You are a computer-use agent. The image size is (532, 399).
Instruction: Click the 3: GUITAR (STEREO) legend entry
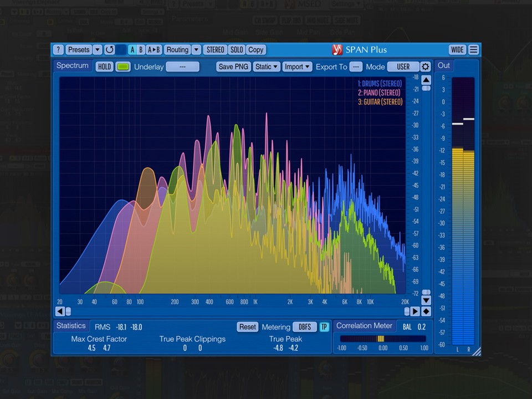[380, 102]
